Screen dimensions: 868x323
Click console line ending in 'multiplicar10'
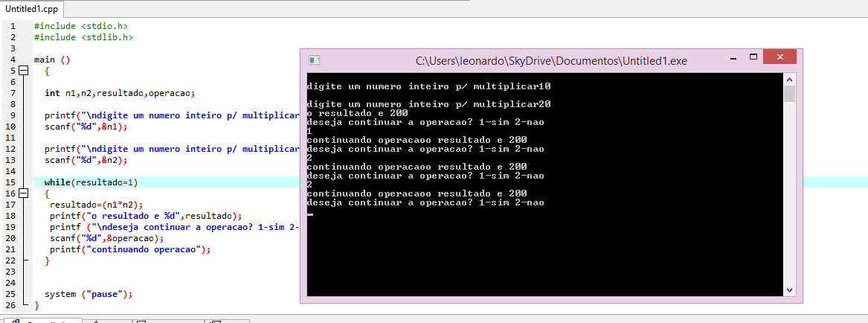429,87
